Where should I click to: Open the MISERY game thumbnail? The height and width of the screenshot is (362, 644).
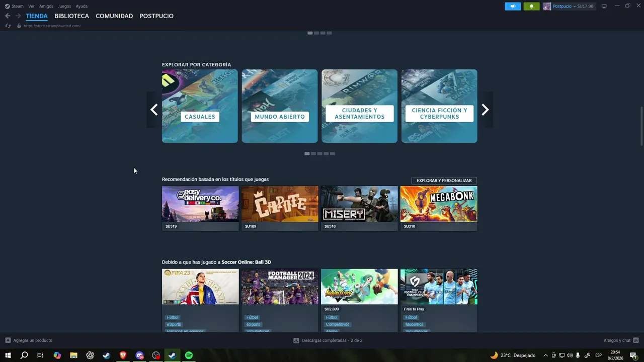point(359,204)
